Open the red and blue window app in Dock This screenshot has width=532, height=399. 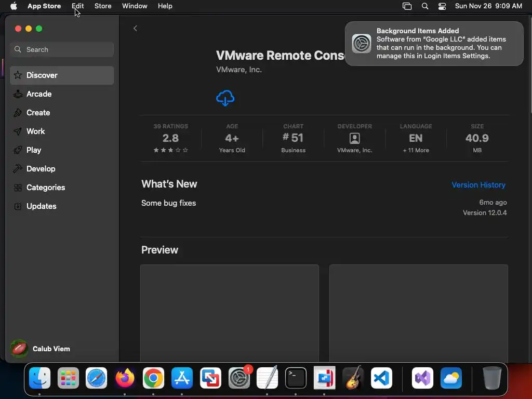pyautogui.click(x=324, y=378)
